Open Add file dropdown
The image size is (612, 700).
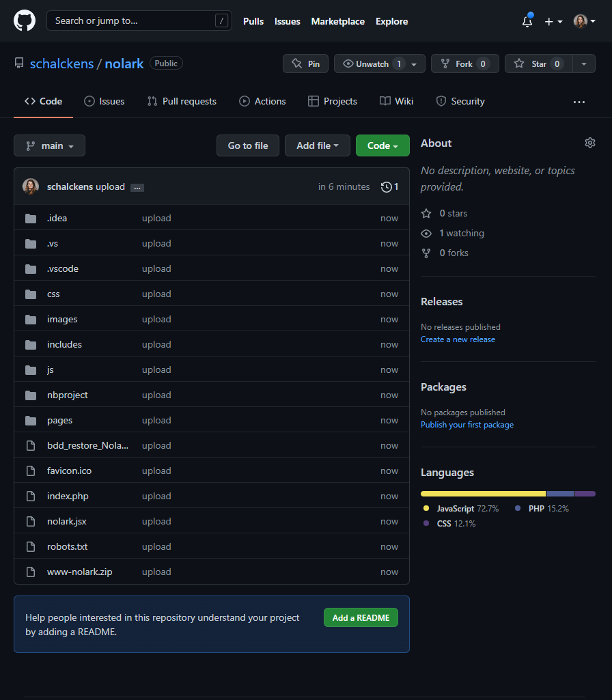click(318, 145)
